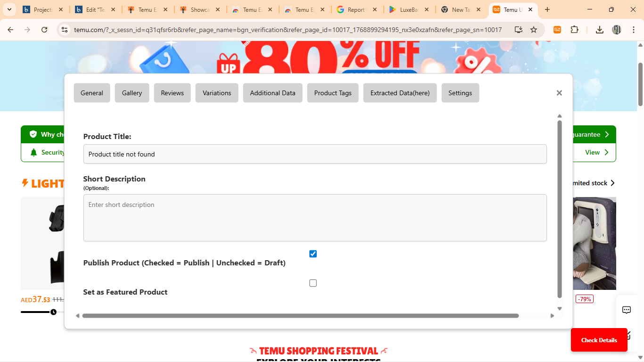The image size is (644, 362).
Task: Open the browser Extensions puzzle icon
Action: pyautogui.click(x=575, y=29)
